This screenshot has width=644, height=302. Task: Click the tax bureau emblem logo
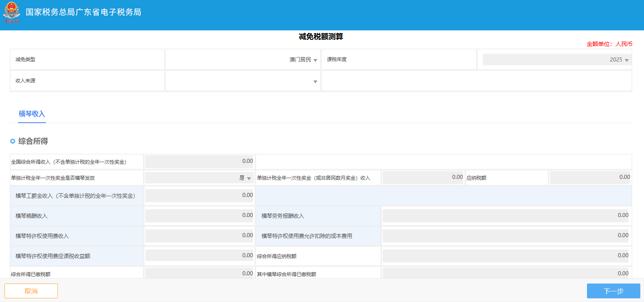(x=11, y=12)
